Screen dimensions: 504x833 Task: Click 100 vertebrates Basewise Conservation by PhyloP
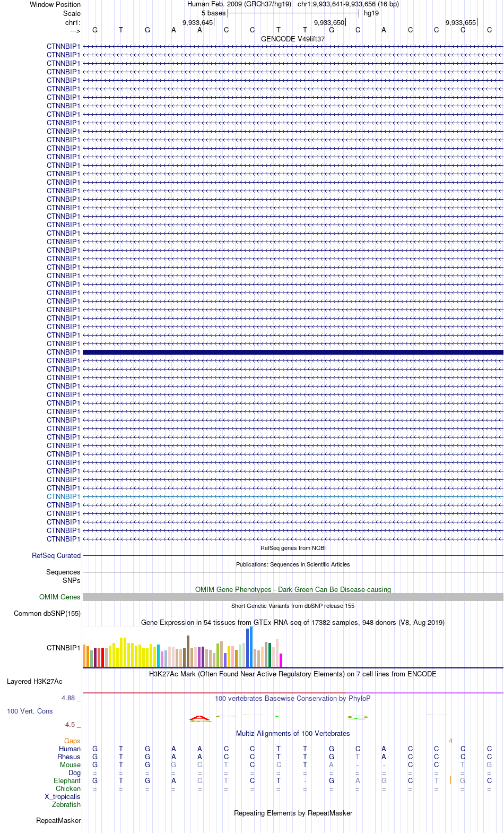(x=293, y=698)
